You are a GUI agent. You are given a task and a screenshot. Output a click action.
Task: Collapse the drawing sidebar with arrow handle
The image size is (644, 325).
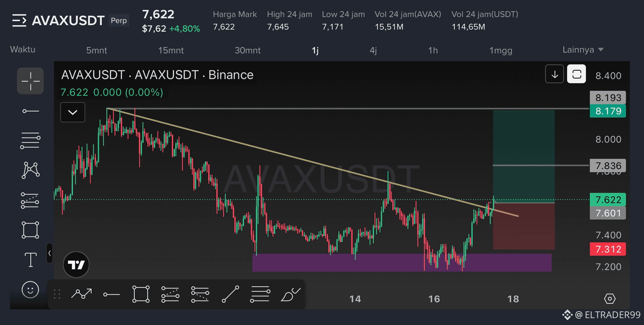(x=49, y=253)
